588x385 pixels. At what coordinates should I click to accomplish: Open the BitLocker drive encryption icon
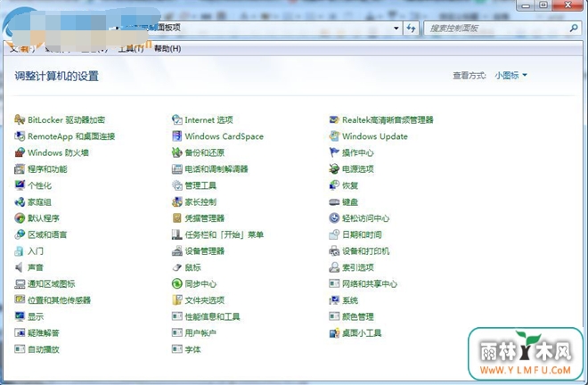click(x=20, y=119)
